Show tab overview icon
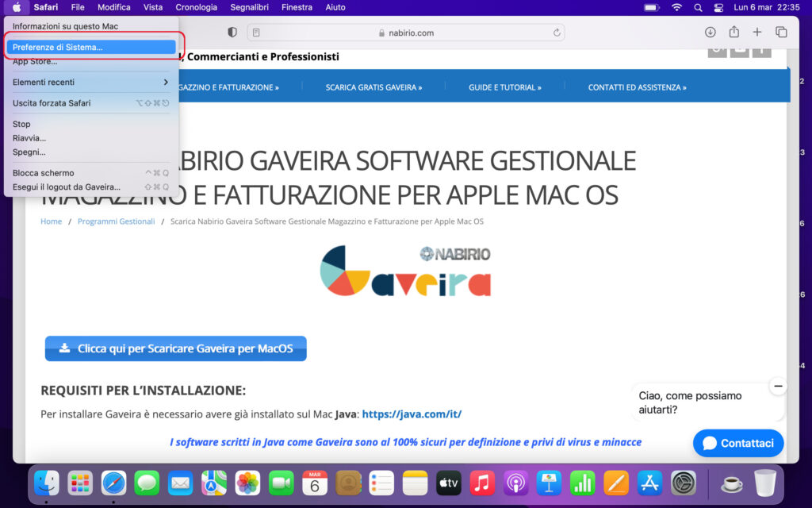The image size is (812, 508). point(781,32)
